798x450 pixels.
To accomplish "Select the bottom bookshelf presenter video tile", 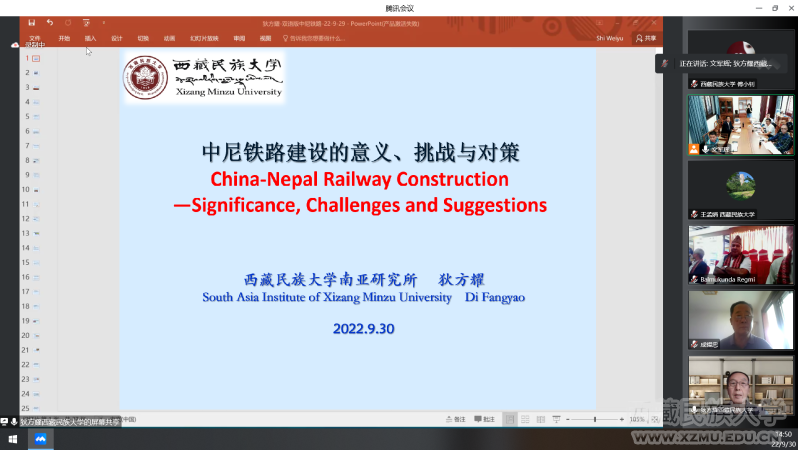I will [x=740, y=385].
